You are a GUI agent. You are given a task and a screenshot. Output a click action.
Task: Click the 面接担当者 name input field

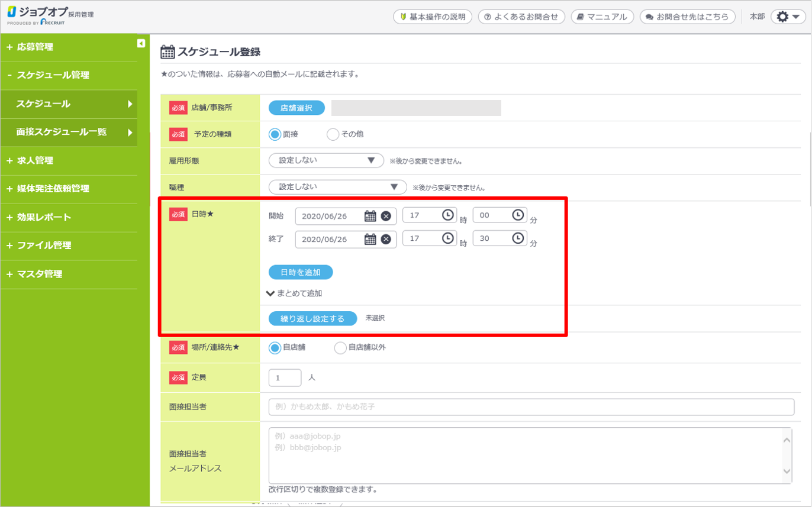click(x=531, y=407)
